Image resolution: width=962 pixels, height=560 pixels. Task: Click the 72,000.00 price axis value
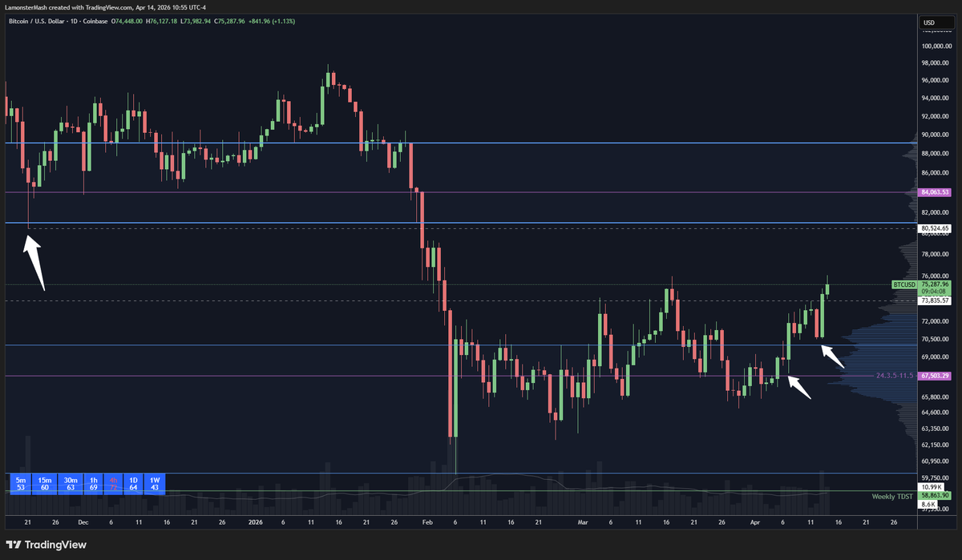pos(936,321)
